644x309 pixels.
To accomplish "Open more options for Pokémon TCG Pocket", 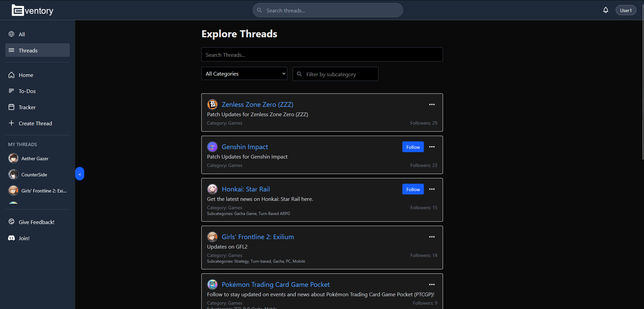I will (432, 284).
